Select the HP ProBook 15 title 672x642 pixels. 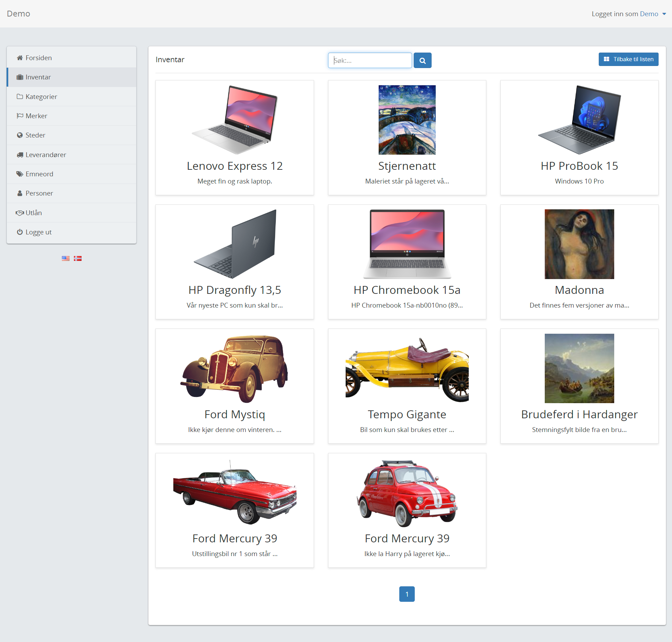click(x=579, y=166)
